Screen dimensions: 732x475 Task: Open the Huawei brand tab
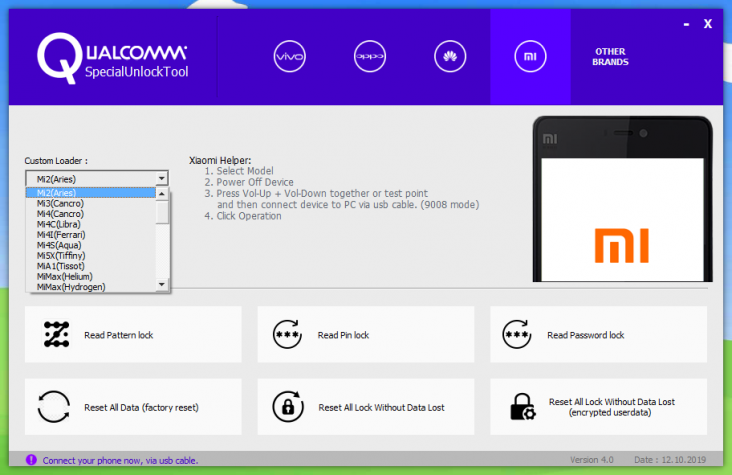450,57
